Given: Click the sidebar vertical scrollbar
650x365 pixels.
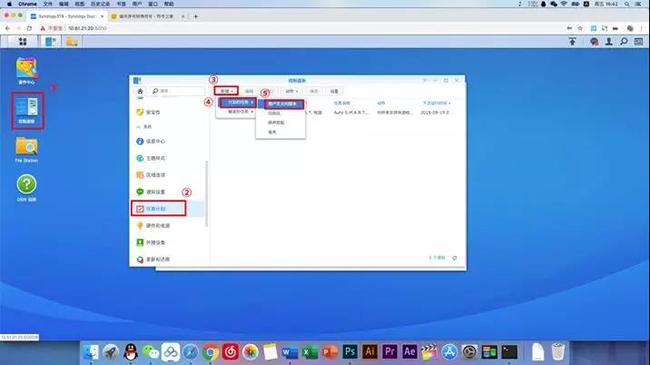Looking at the screenshot, I should point(206,193).
